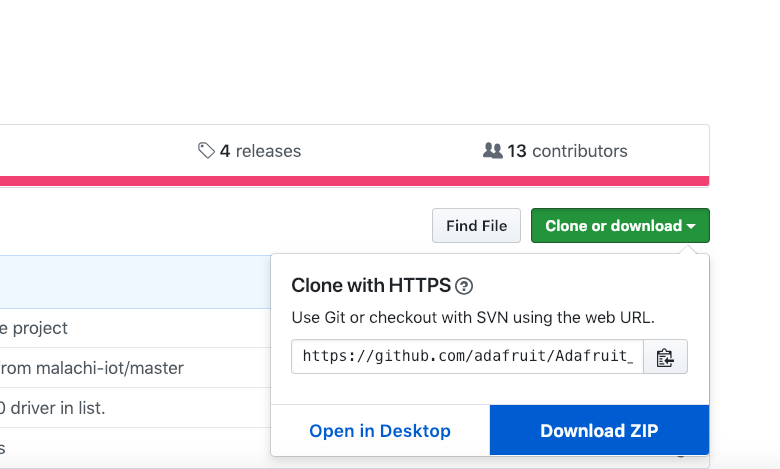Open commit message ending 'driver in list.'

point(54,408)
